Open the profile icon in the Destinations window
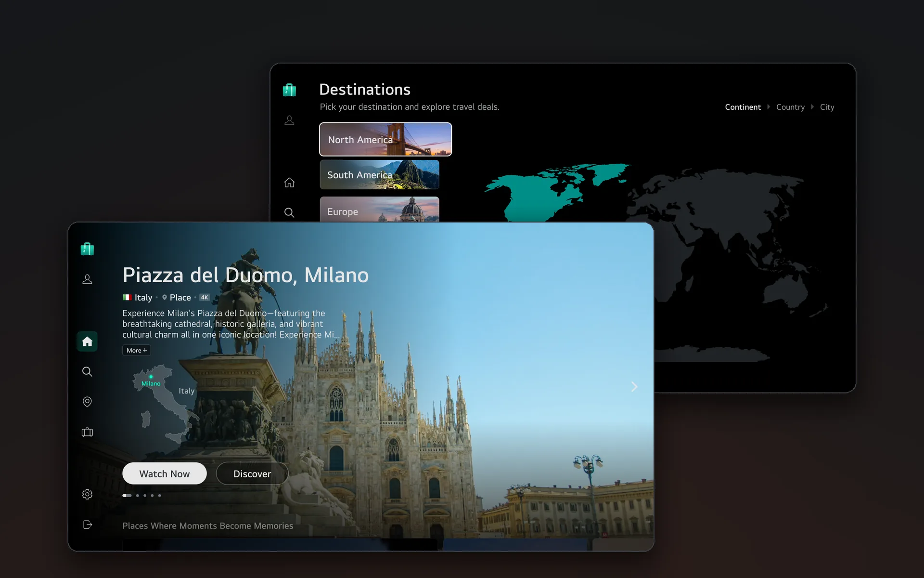This screenshot has width=924, height=578. coord(289,120)
